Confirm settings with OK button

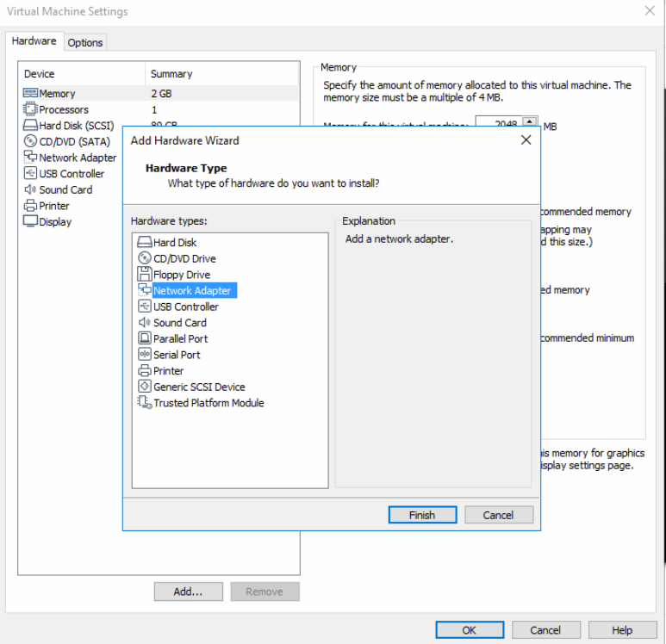coord(470,630)
